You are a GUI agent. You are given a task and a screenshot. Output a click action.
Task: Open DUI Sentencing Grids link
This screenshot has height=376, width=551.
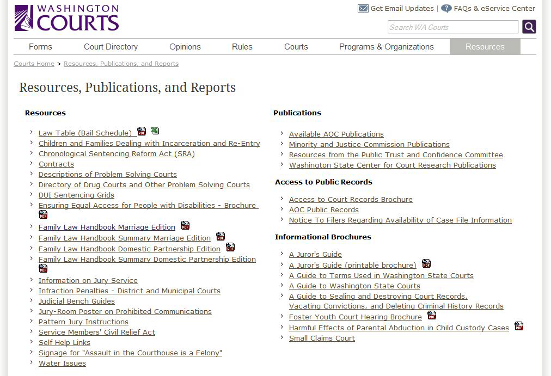click(x=76, y=195)
